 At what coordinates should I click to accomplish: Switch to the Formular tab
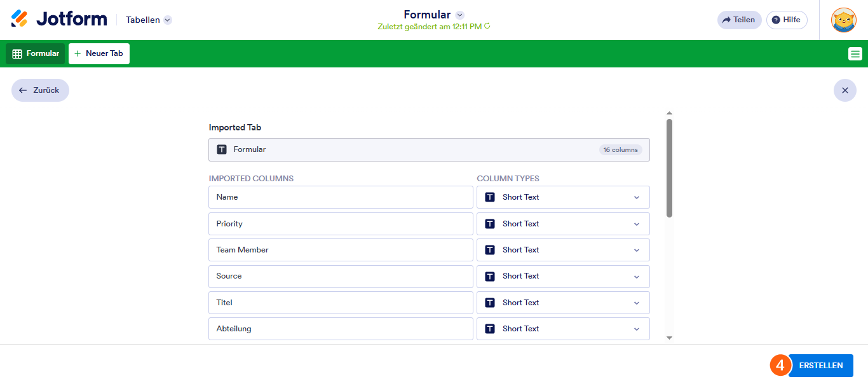36,54
